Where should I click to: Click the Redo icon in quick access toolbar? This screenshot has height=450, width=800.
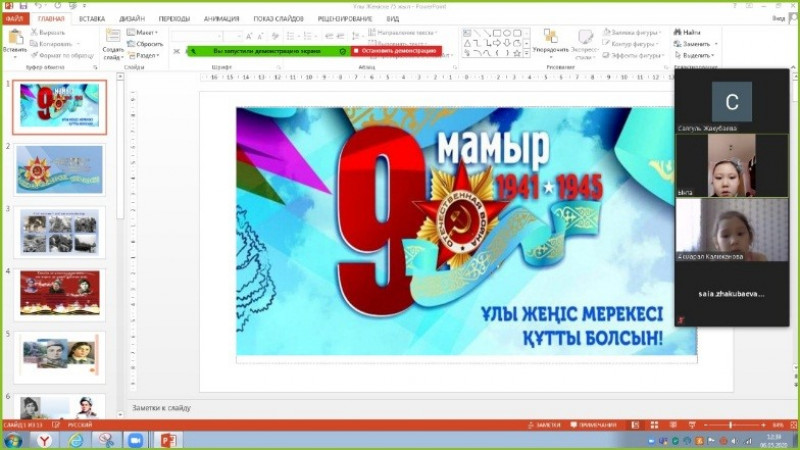pyautogui.click(x=58, y=6)
